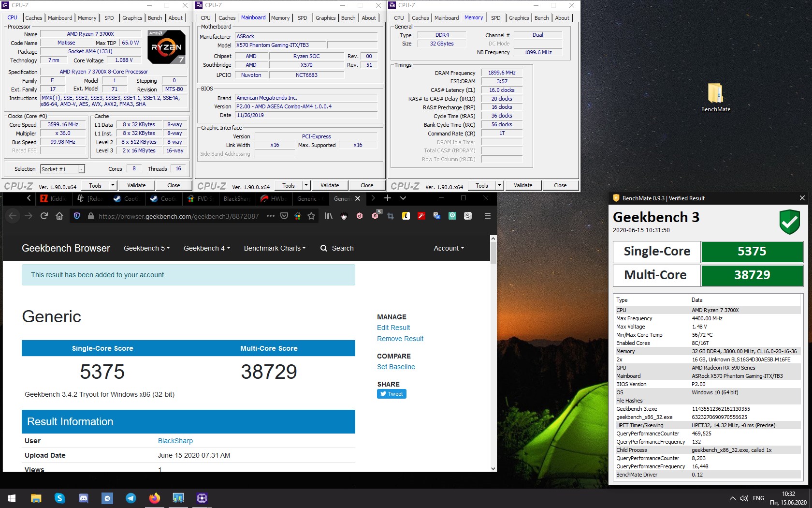
Task: Click Multi-Core score 38729 in BenchMate
Action: [752, 275]
